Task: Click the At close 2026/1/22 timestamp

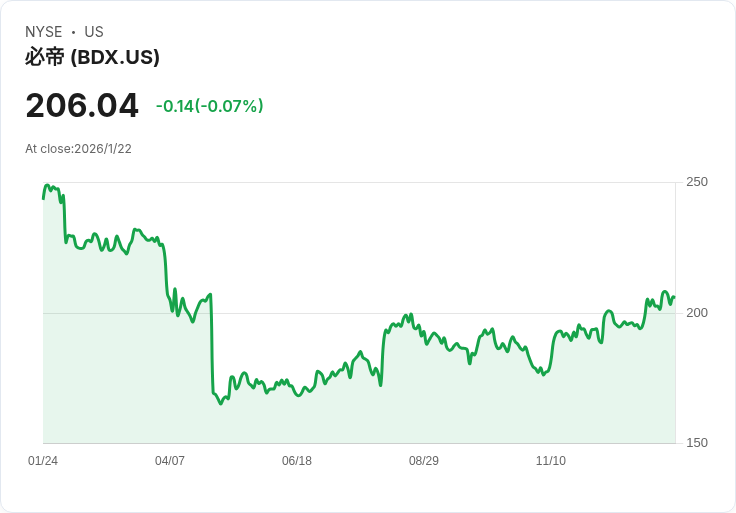Action: pos(78,149)
